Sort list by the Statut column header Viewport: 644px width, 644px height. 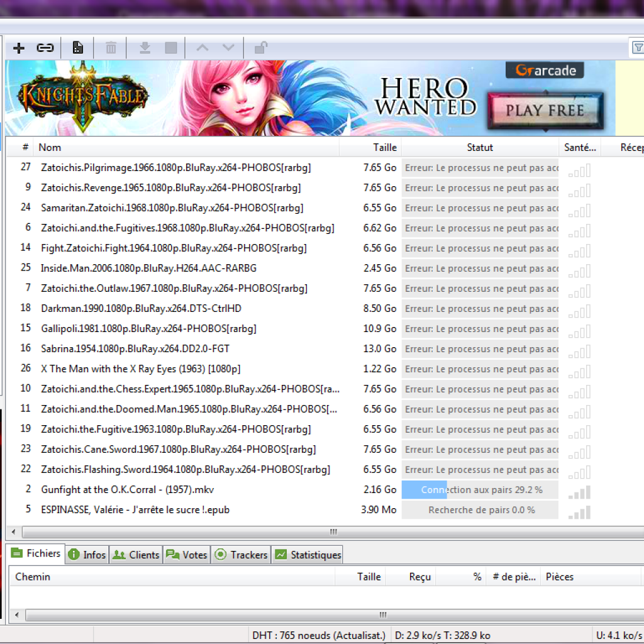click(480, 147)
